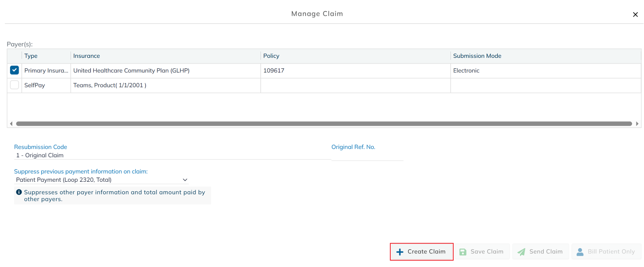
Task: Click the paper plane Send Claim icon
Action: (x=521, y=252)
